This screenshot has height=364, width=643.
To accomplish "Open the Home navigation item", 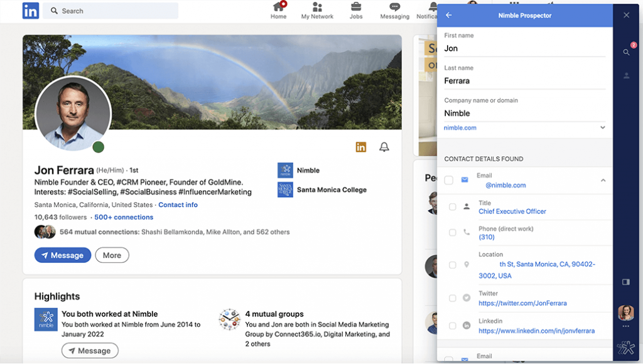I will tap(278, 10).
